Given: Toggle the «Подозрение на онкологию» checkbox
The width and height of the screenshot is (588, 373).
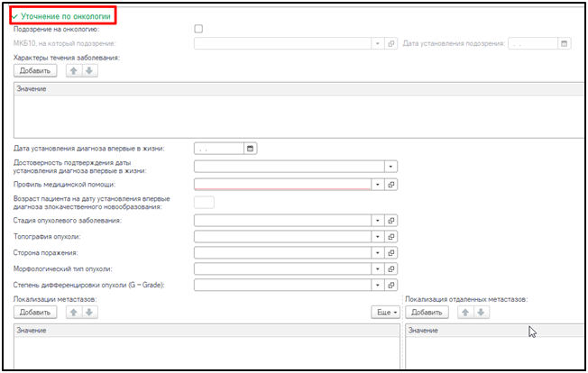Looking at the screenshot, I should click(198, 30).
